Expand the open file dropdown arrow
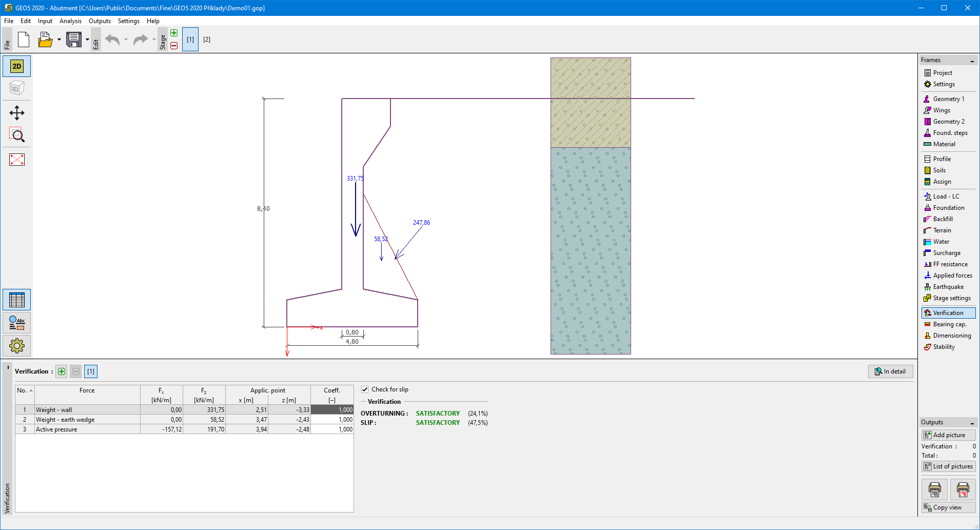Screen dimensions: 980x530 [59, 40]
